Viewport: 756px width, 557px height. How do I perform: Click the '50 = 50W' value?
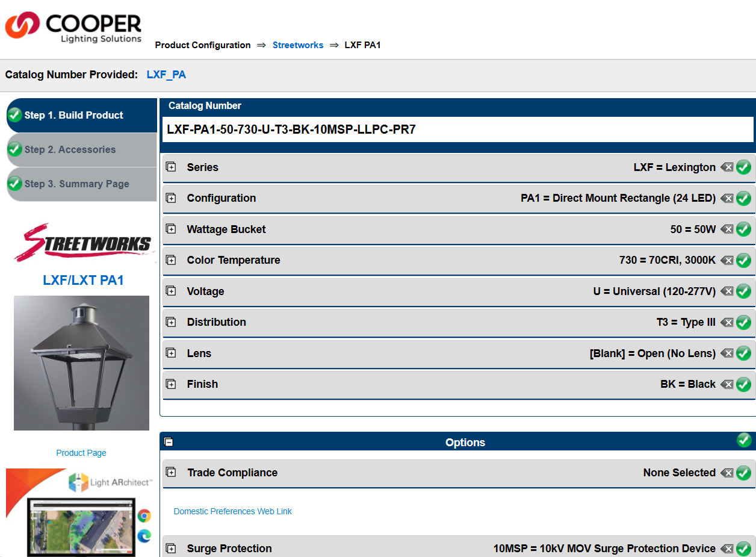point(693,229)
